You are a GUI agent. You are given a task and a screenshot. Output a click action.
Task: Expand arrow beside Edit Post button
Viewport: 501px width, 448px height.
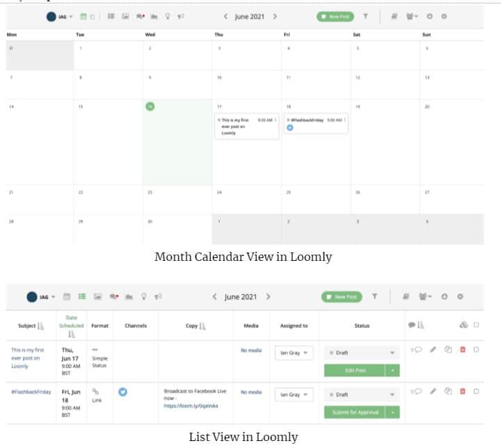click(392, 370)
